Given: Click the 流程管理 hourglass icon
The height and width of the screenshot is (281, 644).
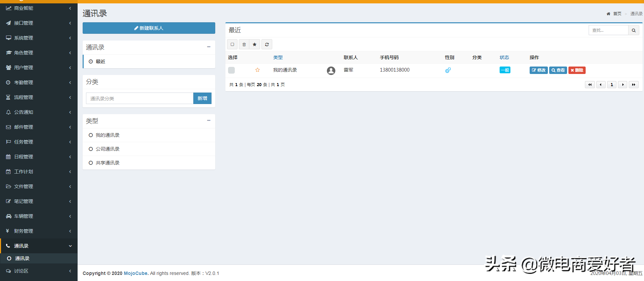Looking at the screenshot, I should coord(8,97).
